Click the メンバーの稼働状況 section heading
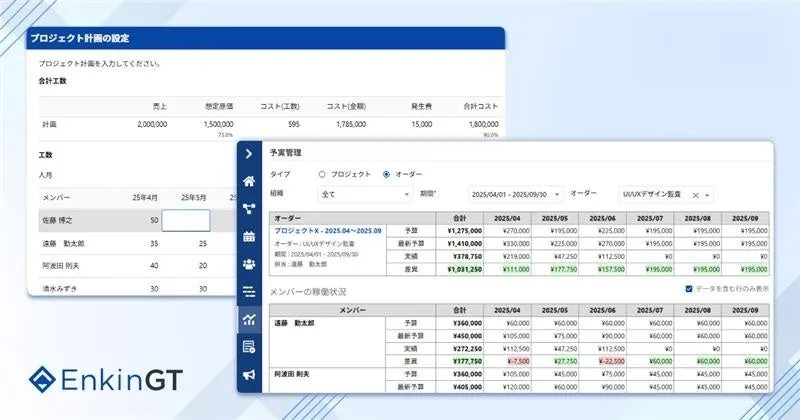The height and width of the screenshot is (420, 800). [308, 292]
